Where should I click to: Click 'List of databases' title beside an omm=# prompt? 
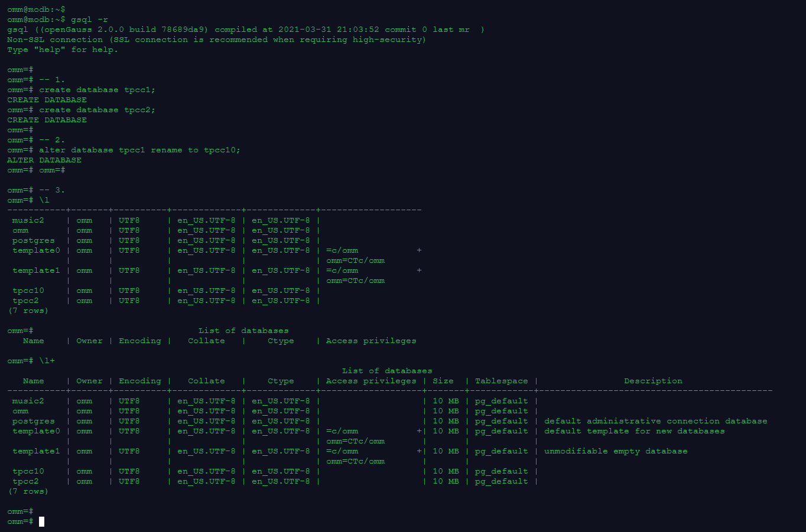[x=243, y=331]
